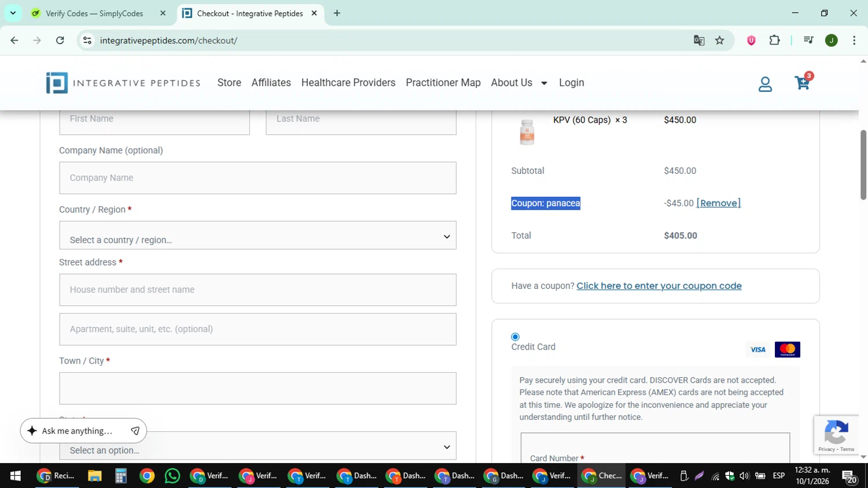Click the Login navigation link

pyautogui.click(x=572, y=83)
